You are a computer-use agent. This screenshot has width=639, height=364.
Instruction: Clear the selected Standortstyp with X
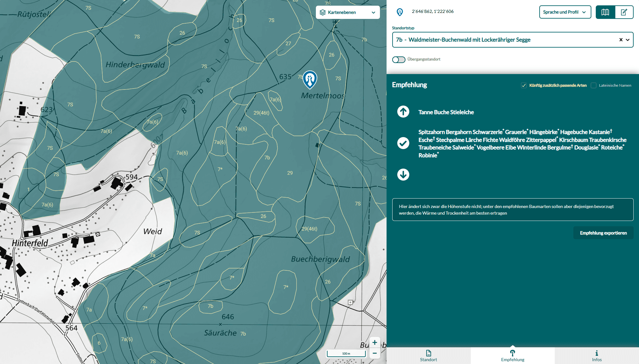click(621, 40)
